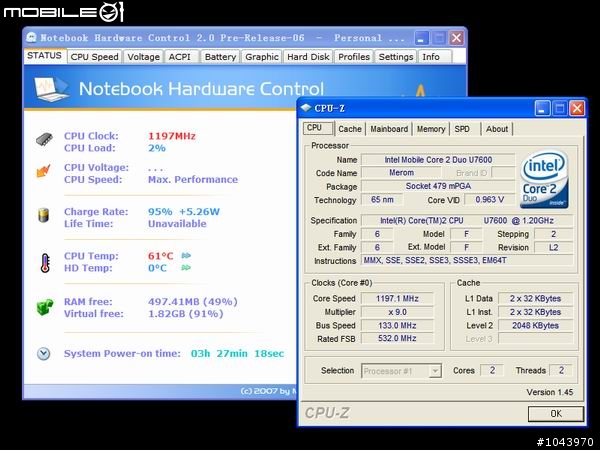Open the Memory tab in CPU-Z
This screenshot has height=450, width=600.
431,129
